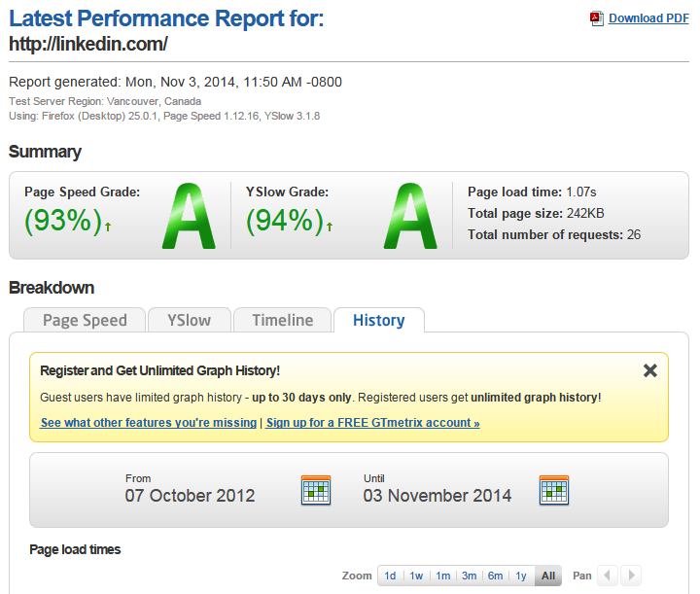Close the graph history notice

pyautogui.click(x=650, y=370)
